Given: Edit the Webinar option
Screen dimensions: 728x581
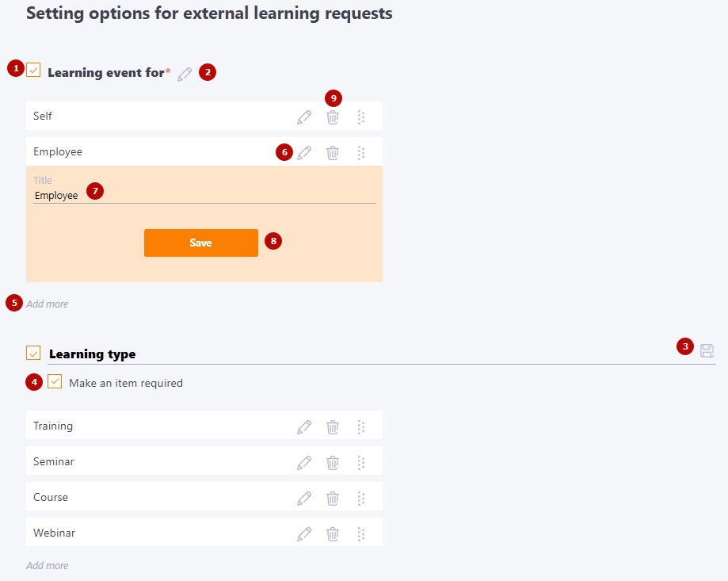Looking at the screenshot, I should click(x=304, y=534).
